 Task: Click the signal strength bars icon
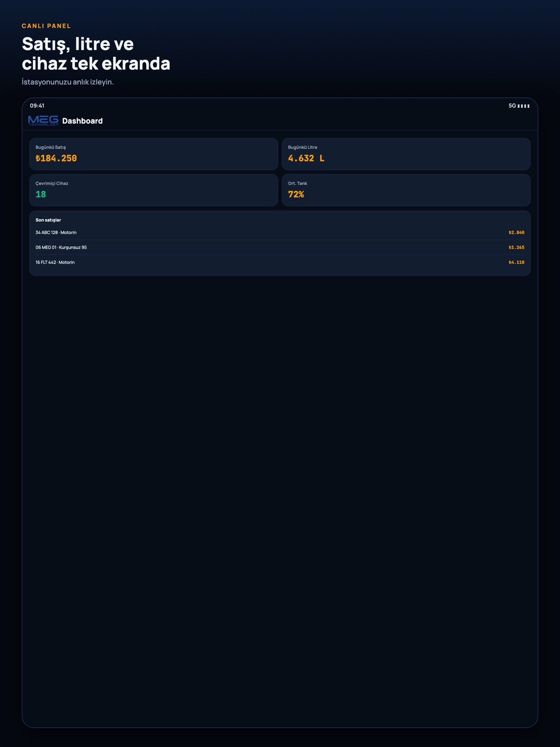(524, 106)
